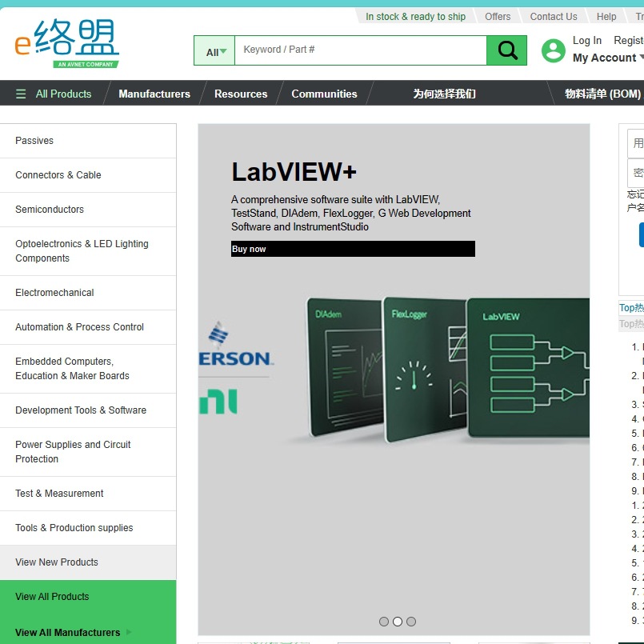The height and width of the screenshot is (644, 644).
Task: Click the e络盟 Avnet company logo
Action: click(x=67, y=43)
